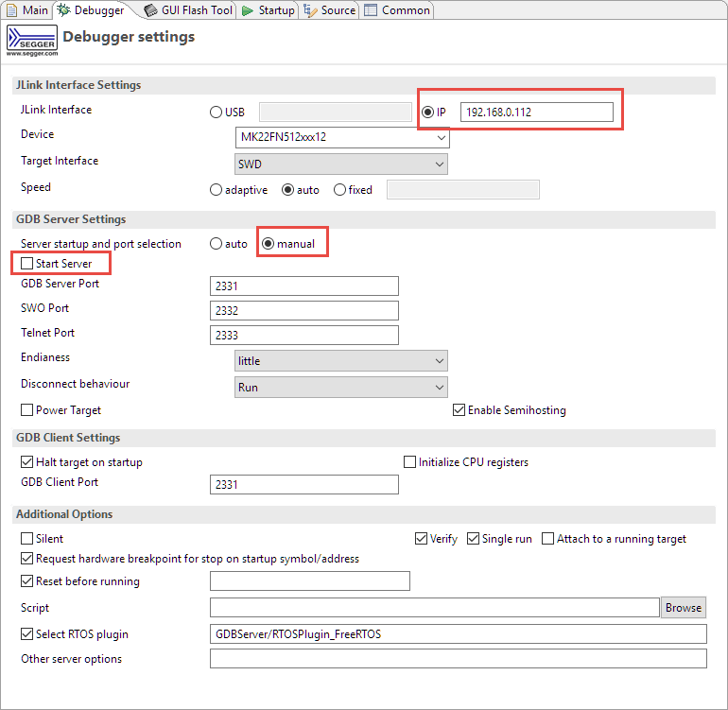Screen dimensions: 728x710
Task: Switch to the Main tab
Action: point(26,10)
